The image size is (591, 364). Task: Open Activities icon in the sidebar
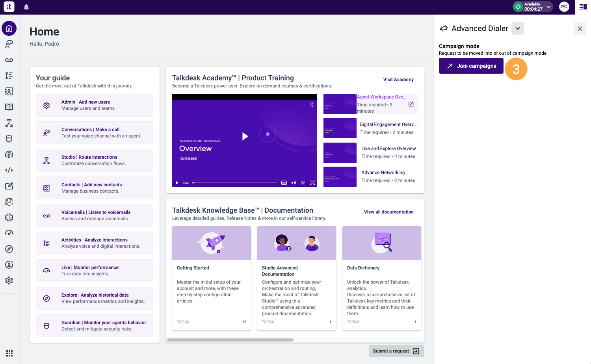(9, 76)
